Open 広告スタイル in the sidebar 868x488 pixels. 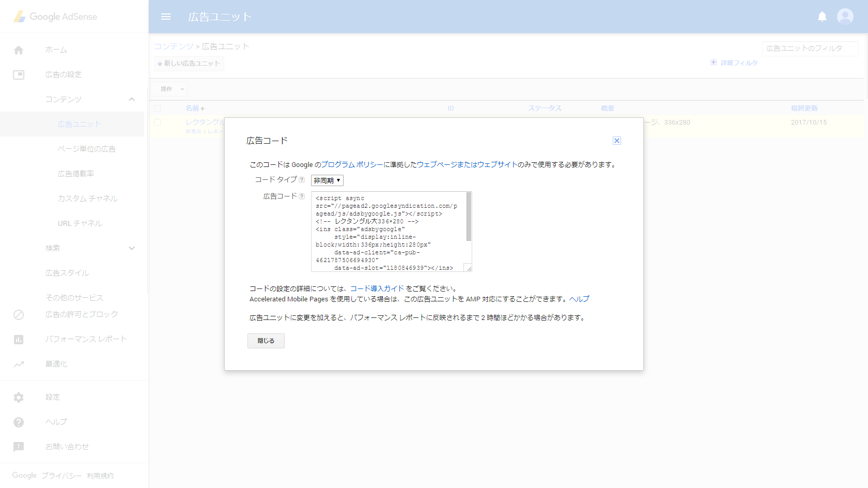click(67, 273)
